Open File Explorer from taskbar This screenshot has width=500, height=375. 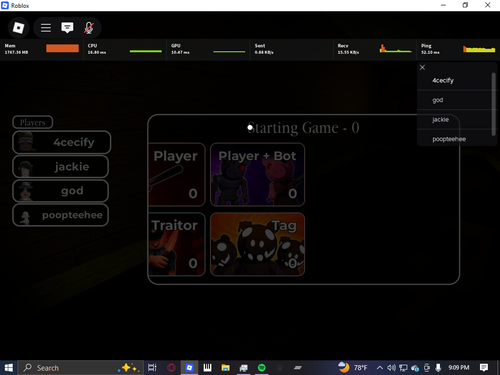[226, 368]
